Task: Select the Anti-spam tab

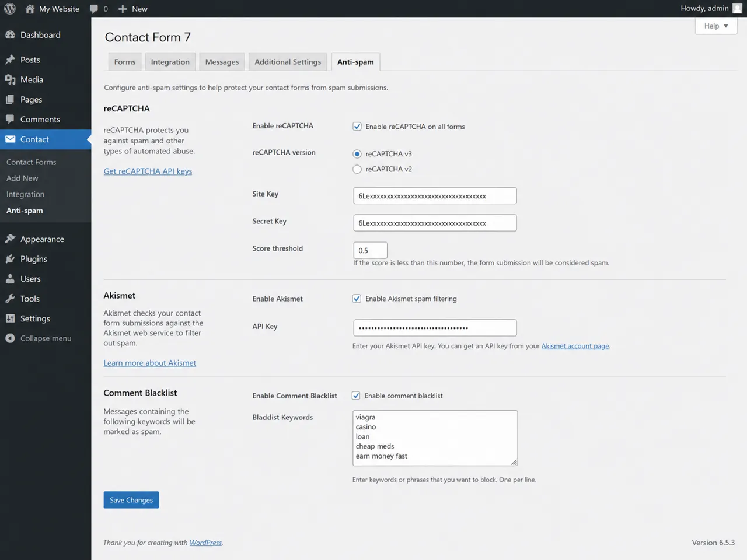Action: (x=355, y=62)
